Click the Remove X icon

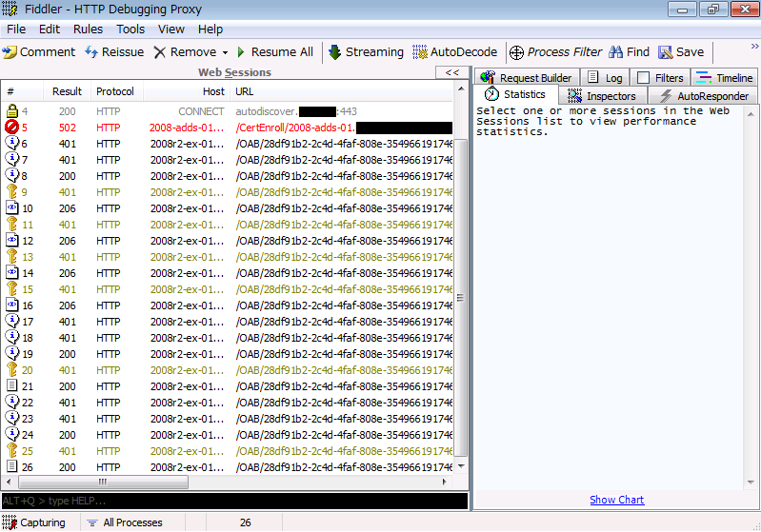point(160,52)
